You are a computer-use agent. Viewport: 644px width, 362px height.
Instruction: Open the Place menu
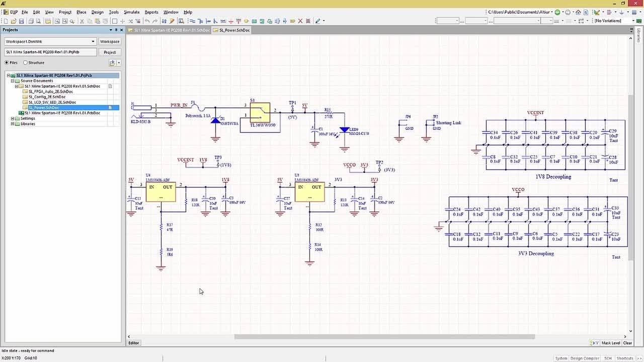(x=81, y=12)
